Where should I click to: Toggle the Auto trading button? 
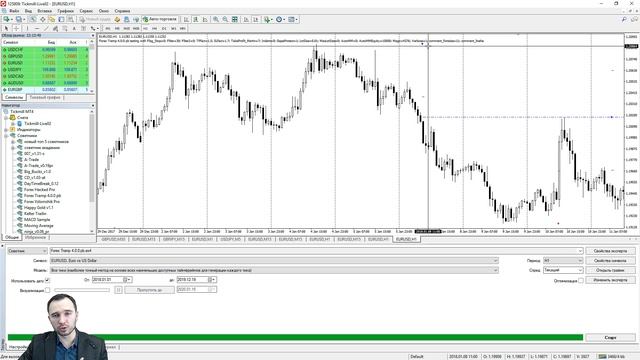point(160,19)
